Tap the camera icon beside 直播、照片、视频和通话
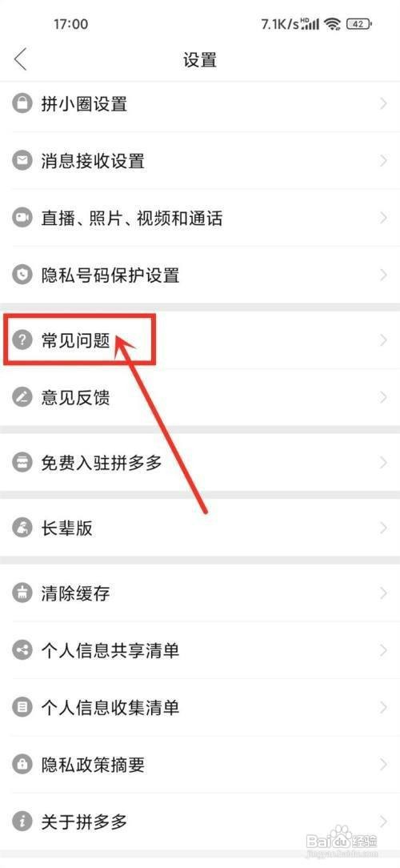Image resolution: width=400 pixels, height=868 pixels. [x=22, y=218]
